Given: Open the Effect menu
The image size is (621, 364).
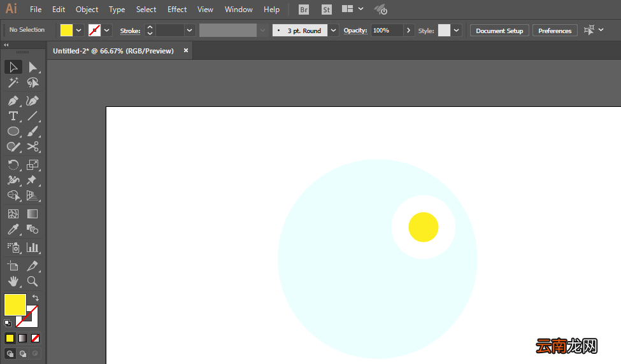Looking at the screenshot, I should tap(177, 10).
